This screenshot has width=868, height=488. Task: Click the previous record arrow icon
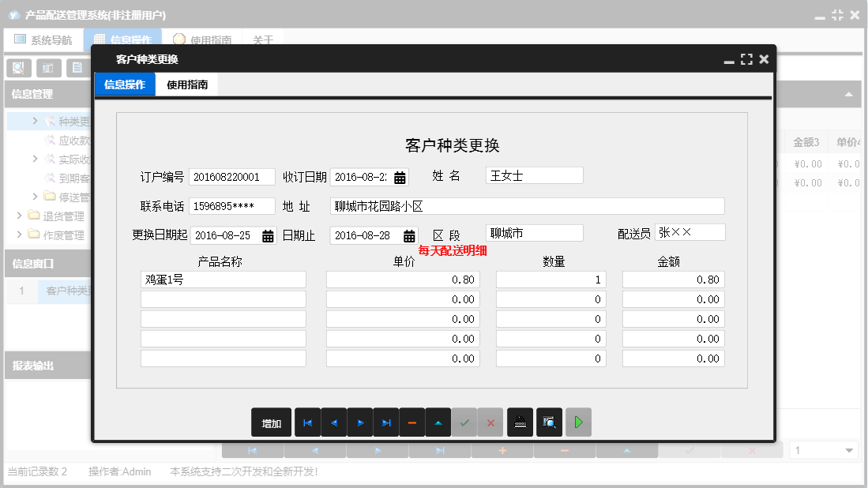point(333,422)
